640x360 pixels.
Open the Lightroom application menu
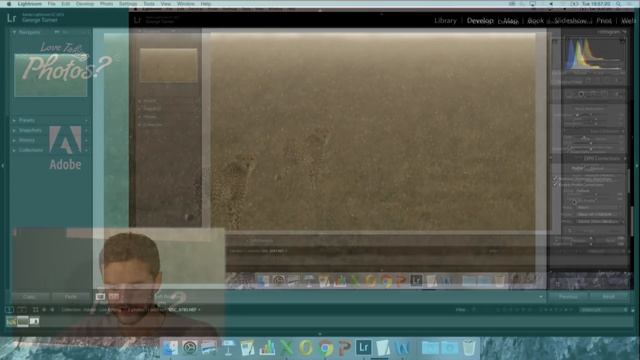(x=29, y=4)
